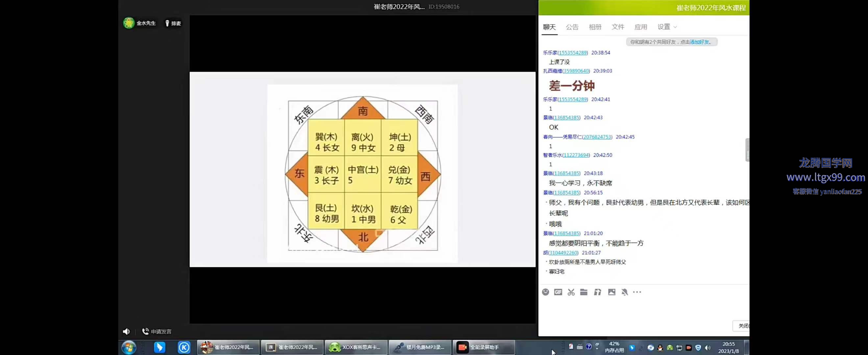Open user ID link 1553554289
Image resolution: width=868 pixels, height=355 pixels.
pos(572,53)
